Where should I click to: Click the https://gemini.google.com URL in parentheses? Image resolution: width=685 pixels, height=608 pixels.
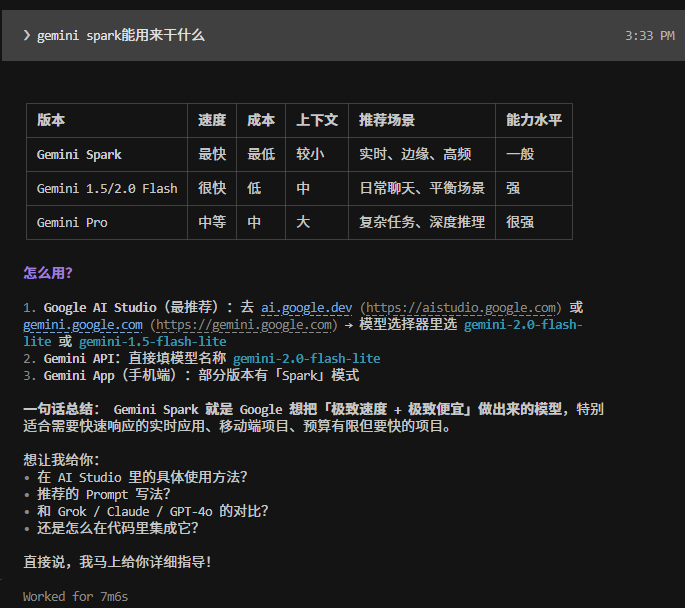[x=244, y=325]
